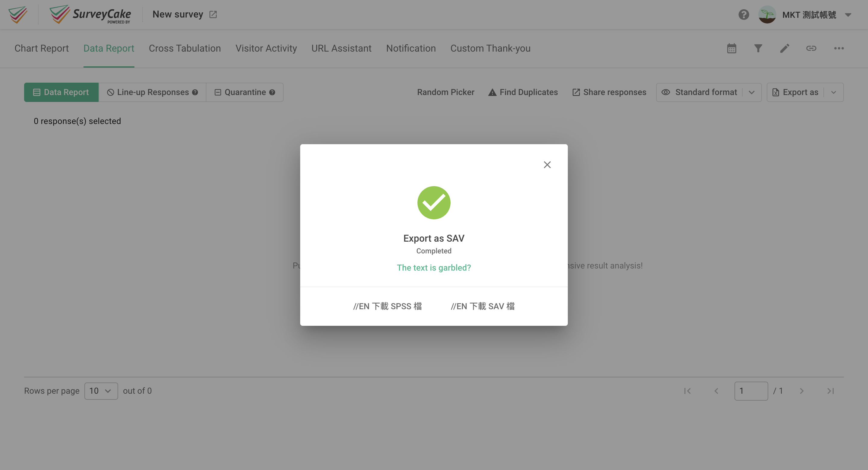Expand the Export as dropdown arrow
Screen dimensions: 868x470
pyautogui.click(x=834, y=92)
